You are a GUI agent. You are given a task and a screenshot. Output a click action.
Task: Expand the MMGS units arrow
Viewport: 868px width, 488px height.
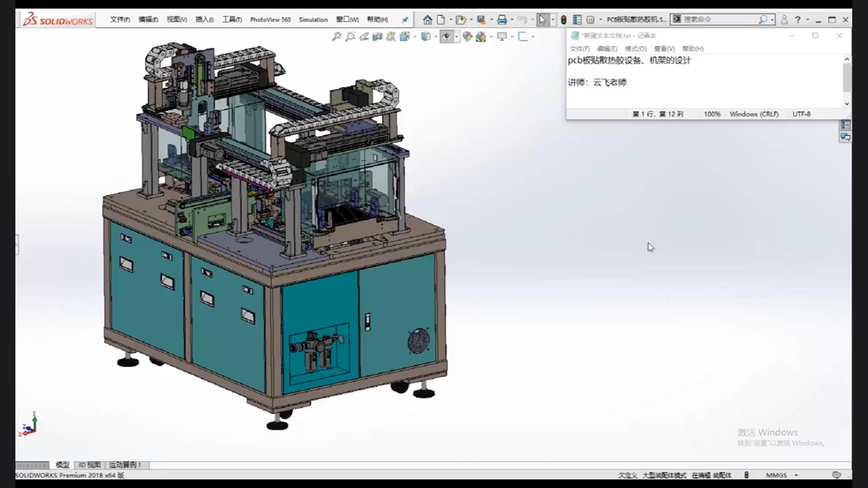pyautogui.click(x=796, y=475)
